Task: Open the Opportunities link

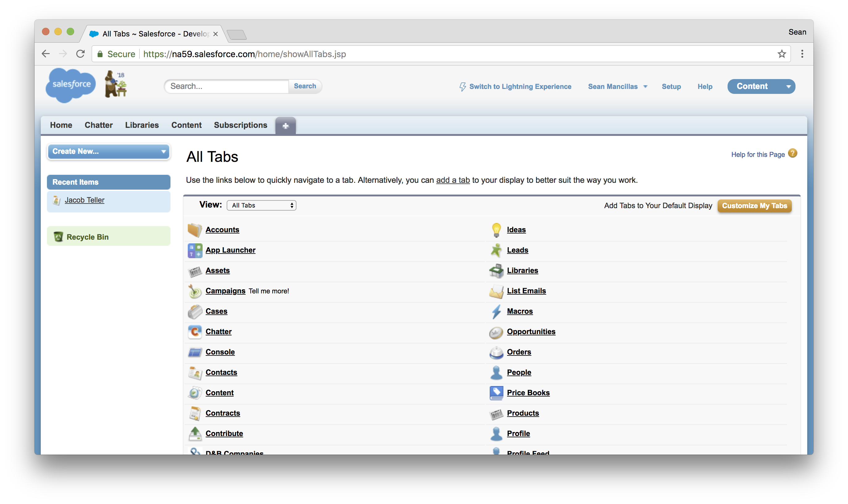Action: coord(531,332)
